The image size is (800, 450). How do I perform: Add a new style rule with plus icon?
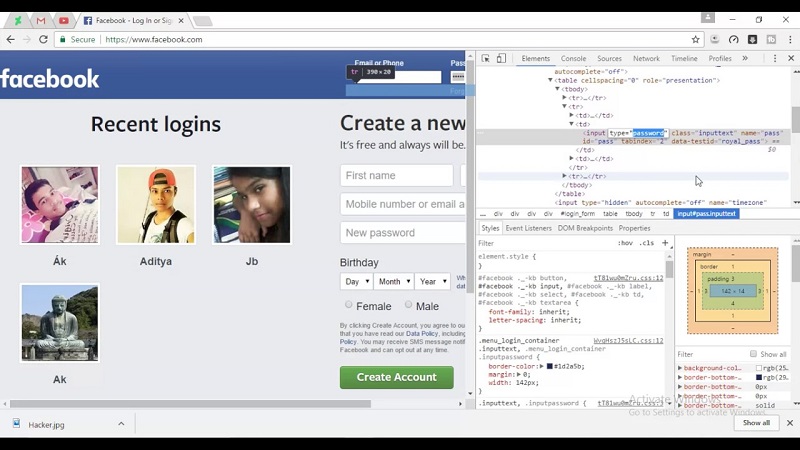pos(665,243)
